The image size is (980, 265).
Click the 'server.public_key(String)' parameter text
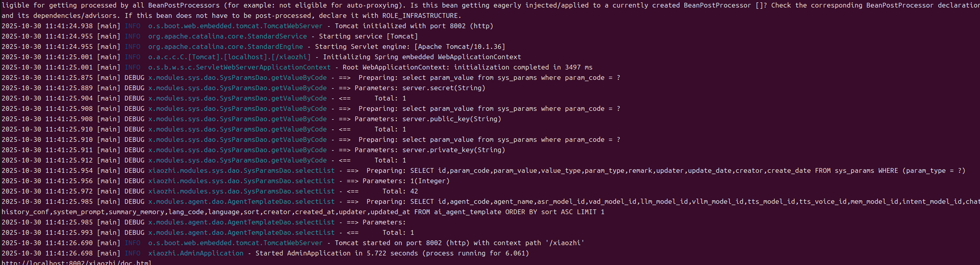452,119
